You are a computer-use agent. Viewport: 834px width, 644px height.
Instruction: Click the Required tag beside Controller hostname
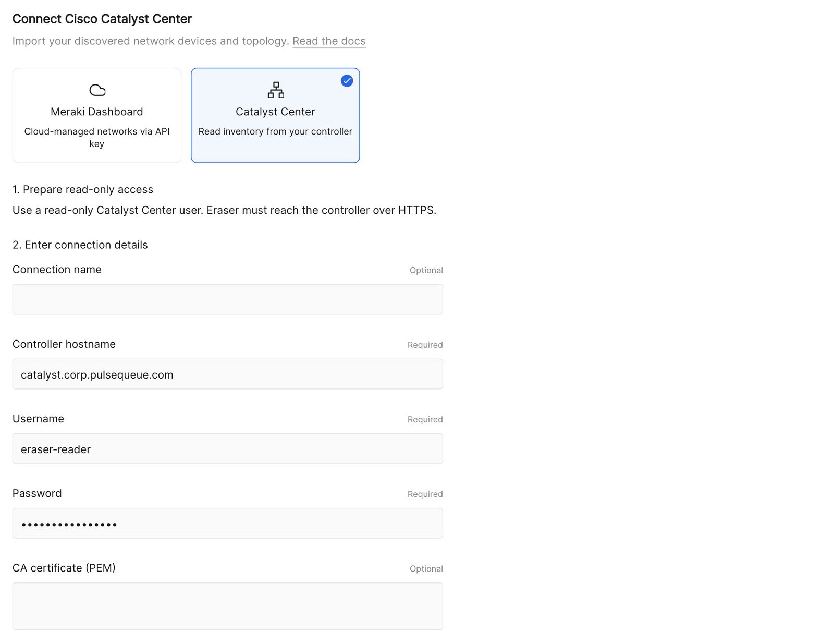pos(425,345)
